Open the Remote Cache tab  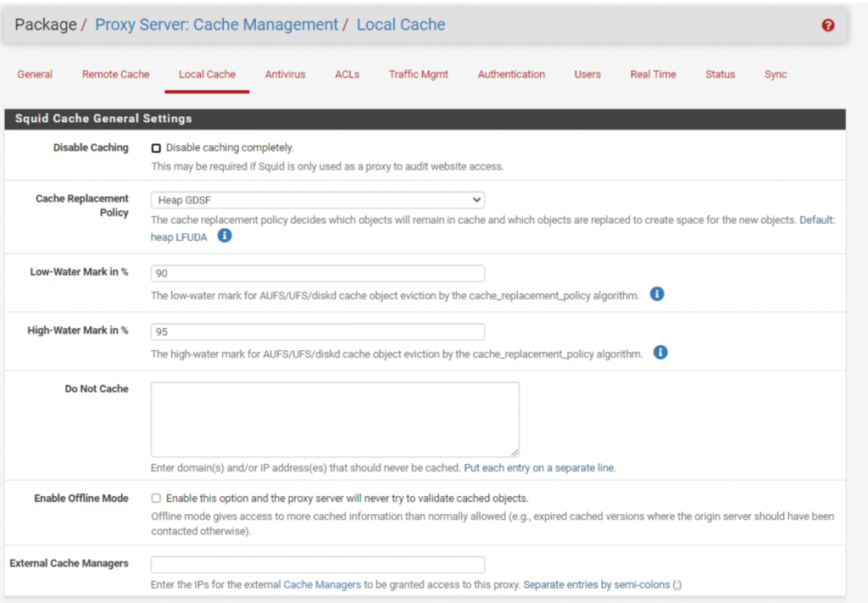pyautogui.click(x=115, y=75)
